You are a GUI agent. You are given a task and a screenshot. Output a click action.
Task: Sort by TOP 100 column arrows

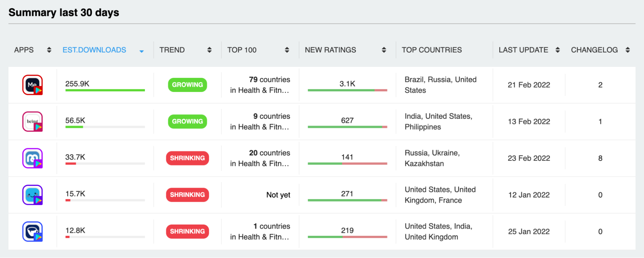click(x=287, y=50)
